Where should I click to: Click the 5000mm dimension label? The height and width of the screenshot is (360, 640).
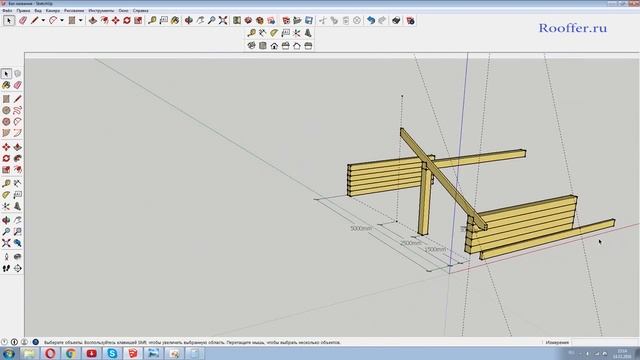[361, 229]
